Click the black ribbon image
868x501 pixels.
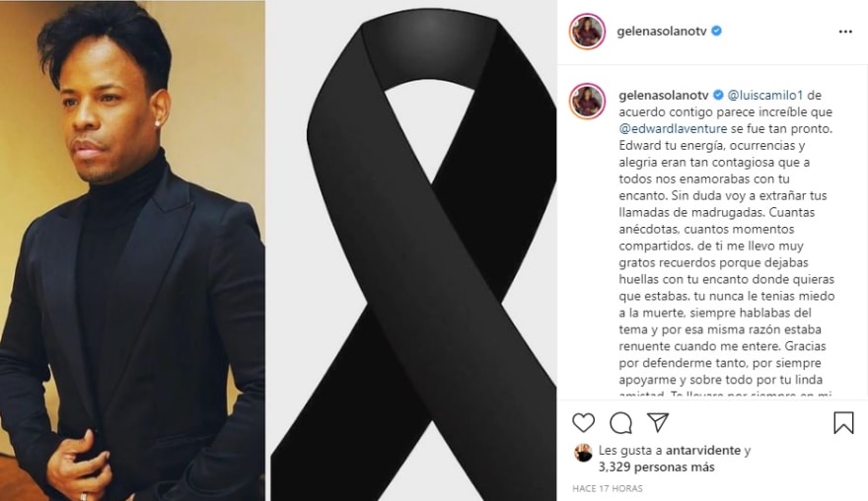point(414,250)
